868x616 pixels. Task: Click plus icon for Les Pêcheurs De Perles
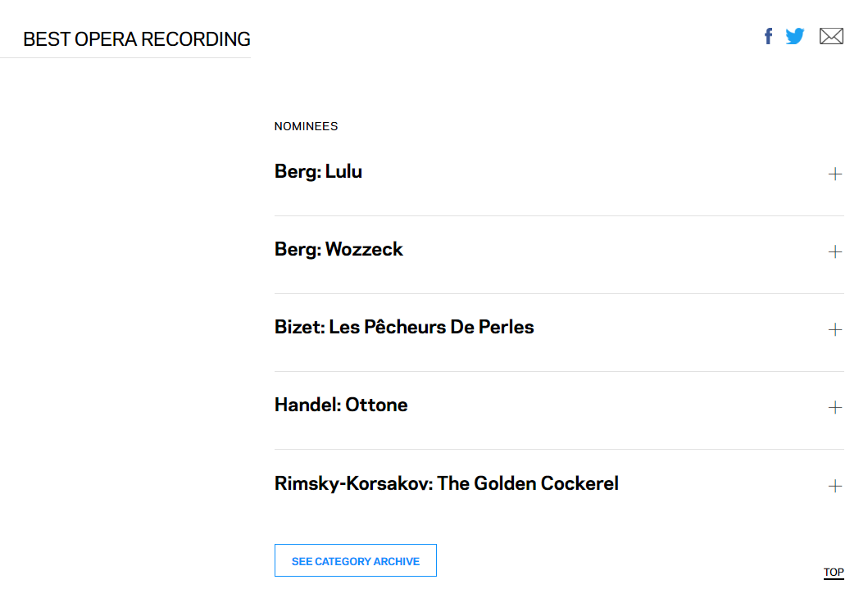coord(834,329)
